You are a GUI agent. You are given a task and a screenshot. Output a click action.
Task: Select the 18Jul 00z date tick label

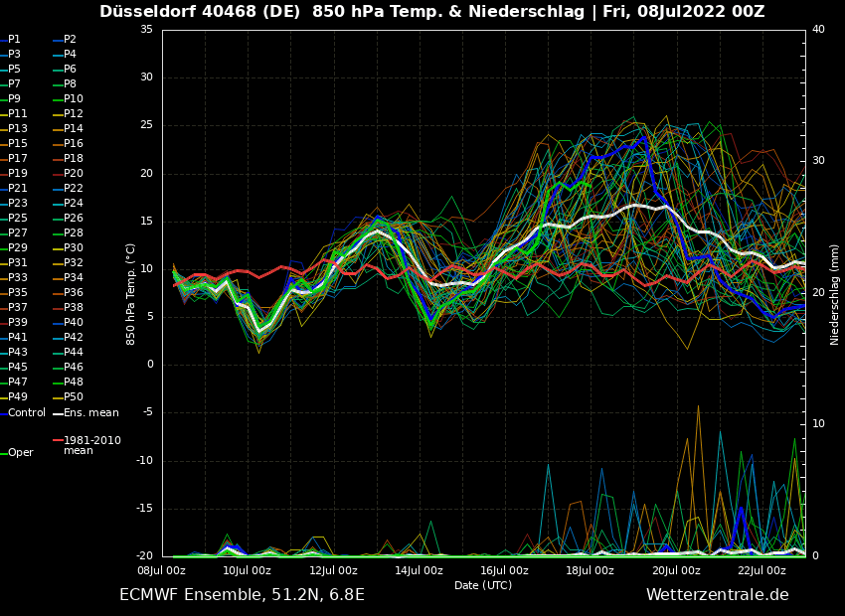(591, 570)
